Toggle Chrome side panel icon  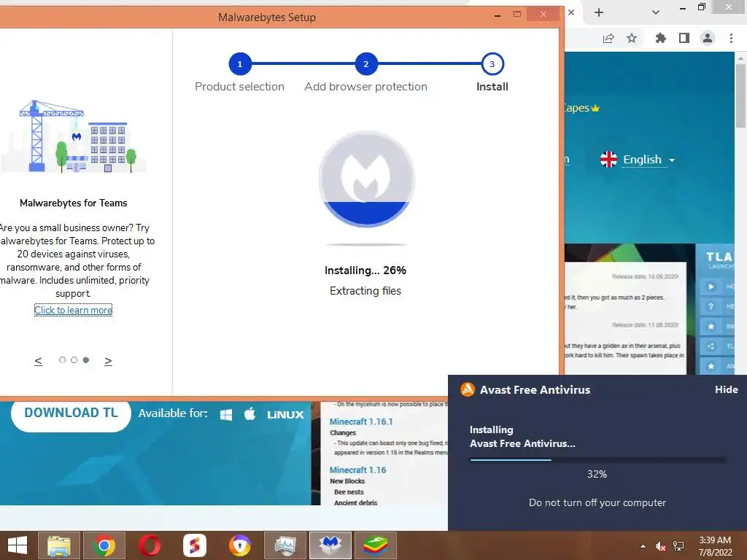[x=684, y=38]
